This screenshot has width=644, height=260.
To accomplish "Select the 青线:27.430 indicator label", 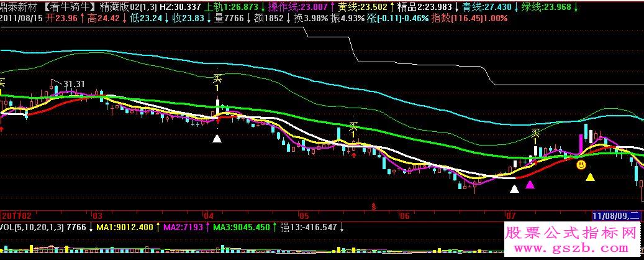I will click(487, 7).
